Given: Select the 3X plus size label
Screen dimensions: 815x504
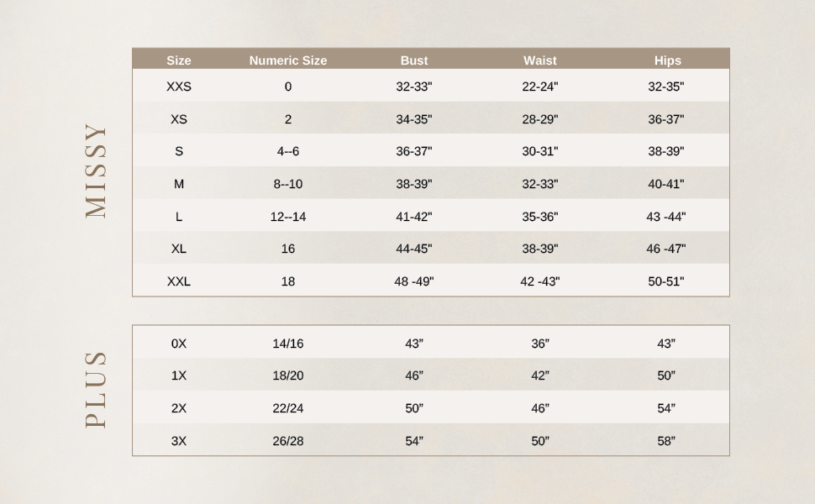Looking at the screenshot, I should [x=179, y=441].
